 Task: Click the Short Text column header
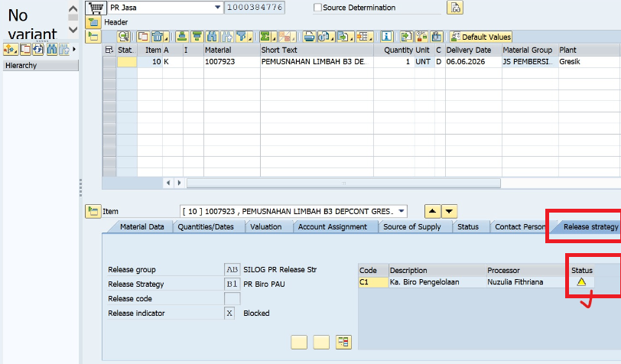point(317,50)
